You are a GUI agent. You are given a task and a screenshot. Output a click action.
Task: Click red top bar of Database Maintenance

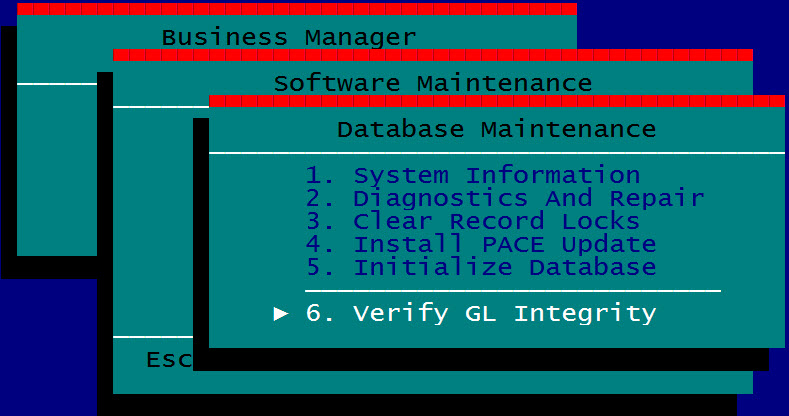pos(496,101)
